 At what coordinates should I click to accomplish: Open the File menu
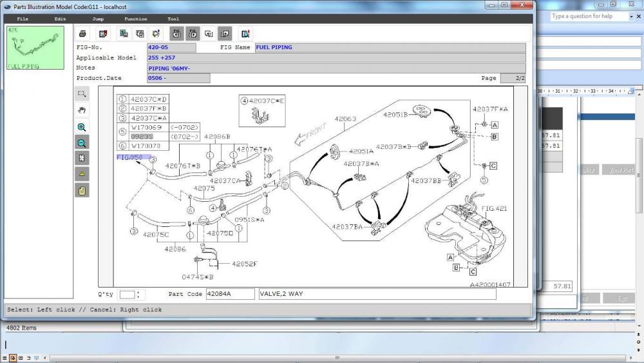(23, 19)
